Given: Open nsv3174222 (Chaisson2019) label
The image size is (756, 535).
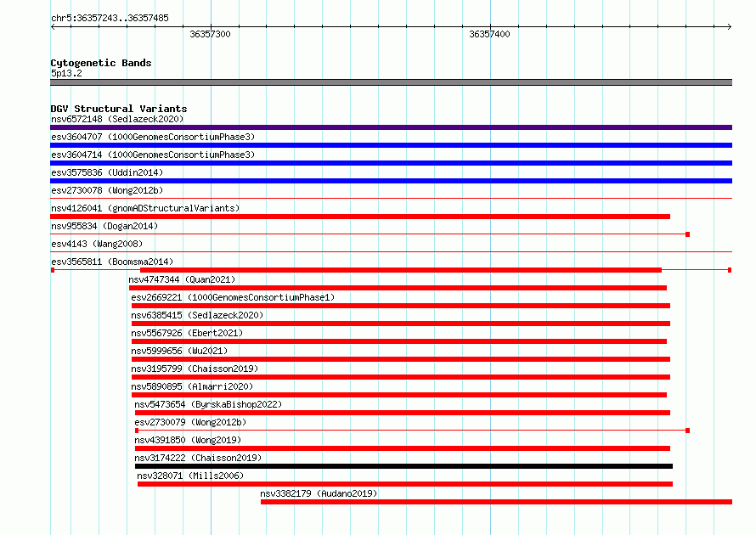Looking at the screenshot, I should click(198, 458).
